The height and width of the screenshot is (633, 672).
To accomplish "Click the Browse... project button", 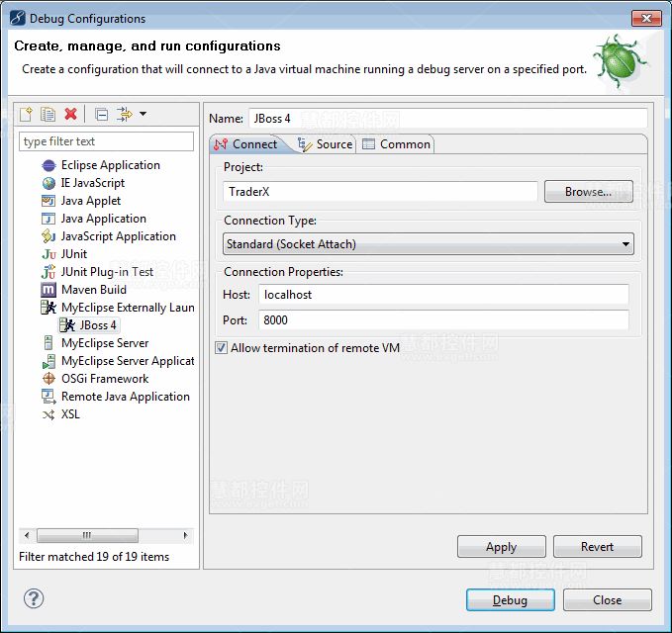I will coord(589,192).
